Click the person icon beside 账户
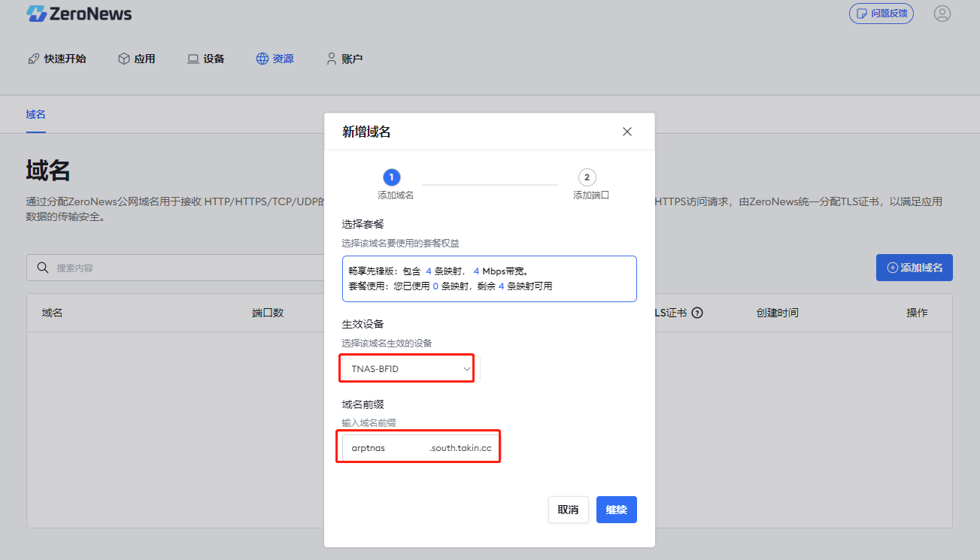 point(332,59)
